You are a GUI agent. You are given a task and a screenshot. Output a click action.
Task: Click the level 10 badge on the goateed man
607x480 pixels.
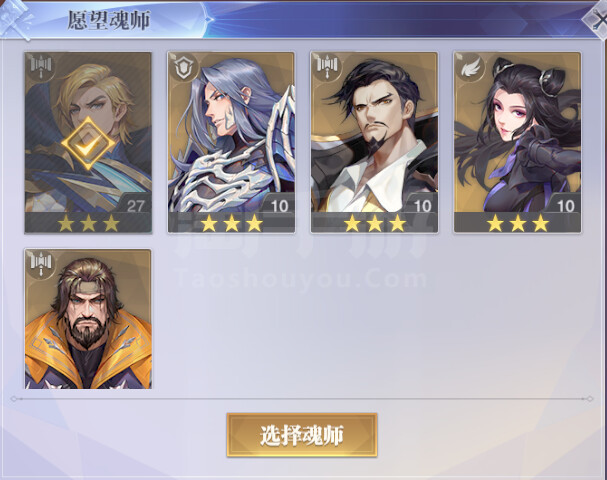coord(422,206)
